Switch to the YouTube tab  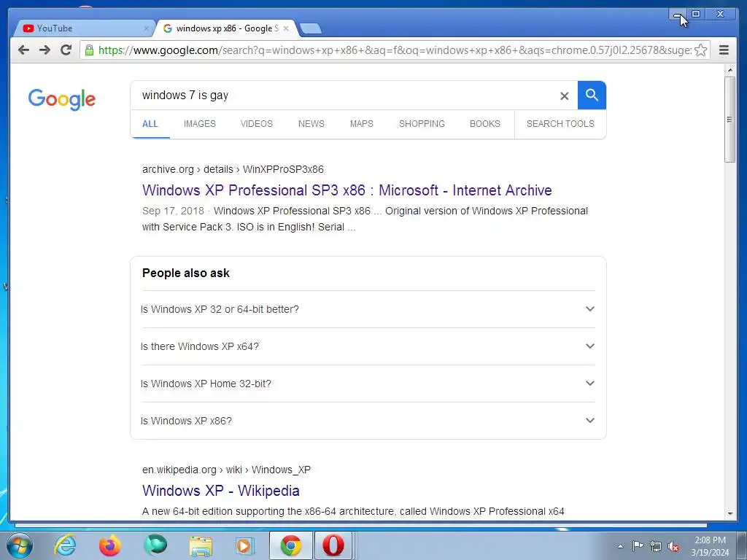click(x=85, y=28)
